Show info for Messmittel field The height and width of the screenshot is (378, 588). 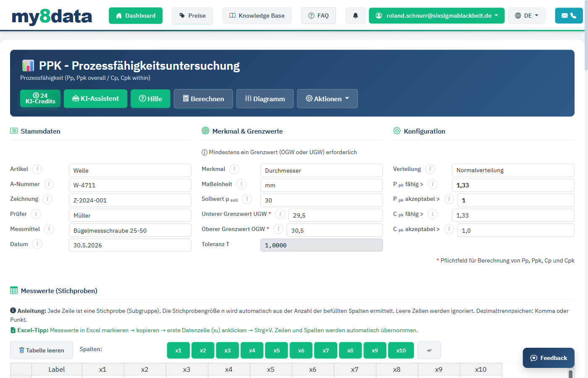[x=49, y=229]
